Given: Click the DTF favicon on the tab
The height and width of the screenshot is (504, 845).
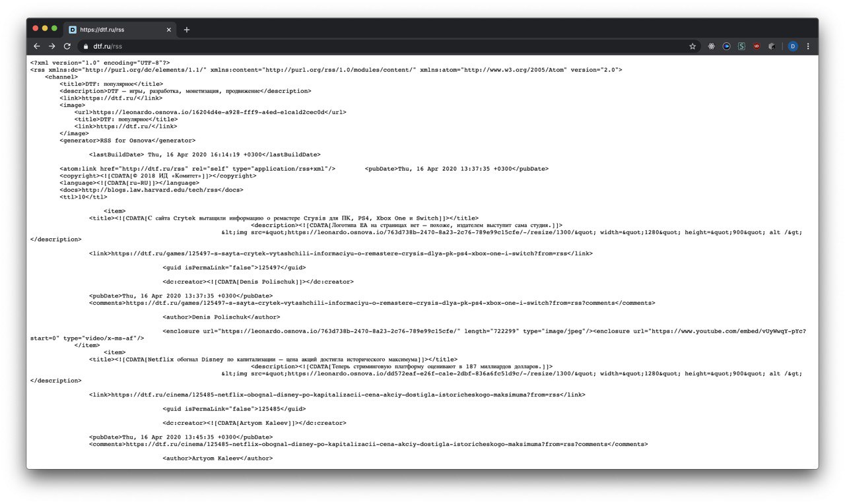Looking at the screenshot, I should (x=73, y=30).
